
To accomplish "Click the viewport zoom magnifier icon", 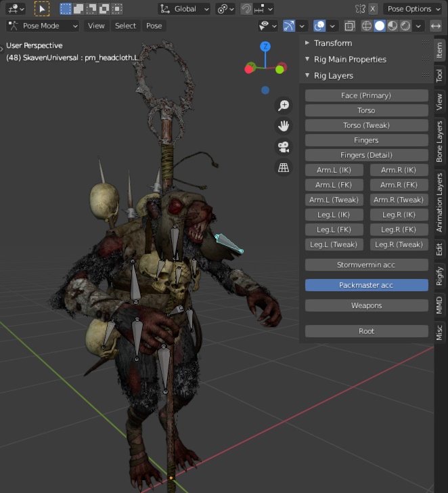I will pyautogui.click(x=284, y=106).
